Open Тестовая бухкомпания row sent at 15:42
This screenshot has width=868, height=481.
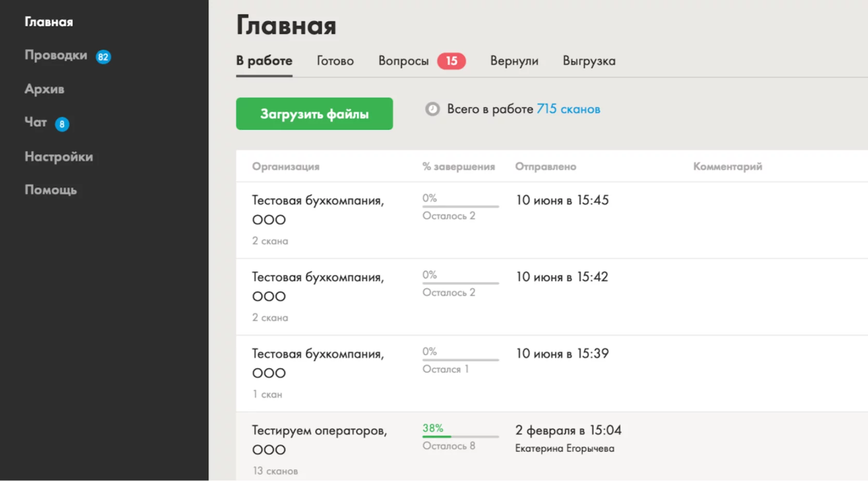click(x=552, y=297)
